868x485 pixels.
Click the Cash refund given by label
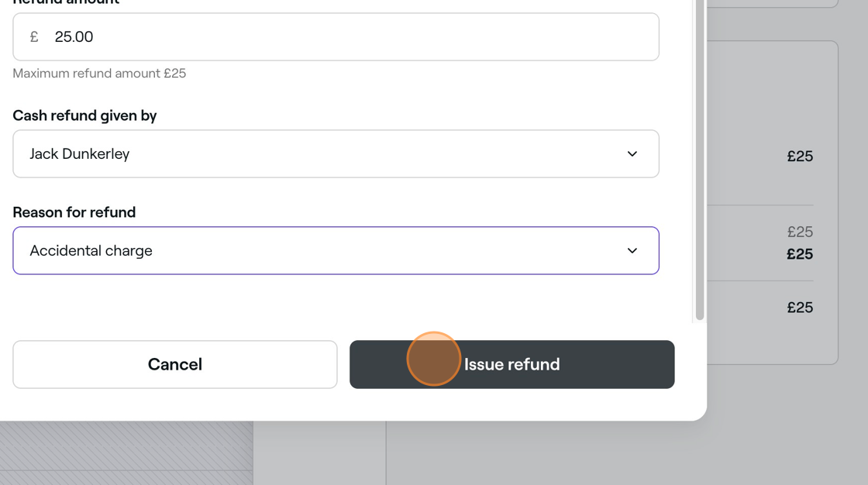tap(84, 115)
